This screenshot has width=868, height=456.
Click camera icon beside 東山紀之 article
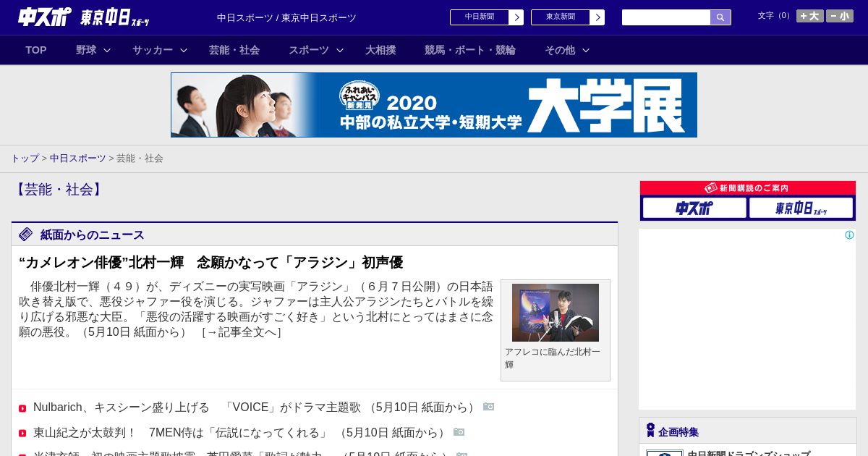pos(459,431)
